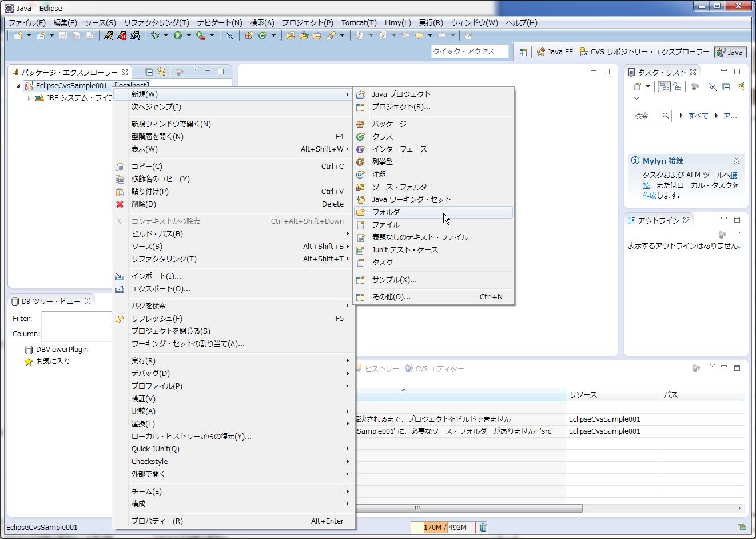Select the 列挙型 icon in the submenu
Viewport: 756px width, 539px height.
(x=360, y=161)
